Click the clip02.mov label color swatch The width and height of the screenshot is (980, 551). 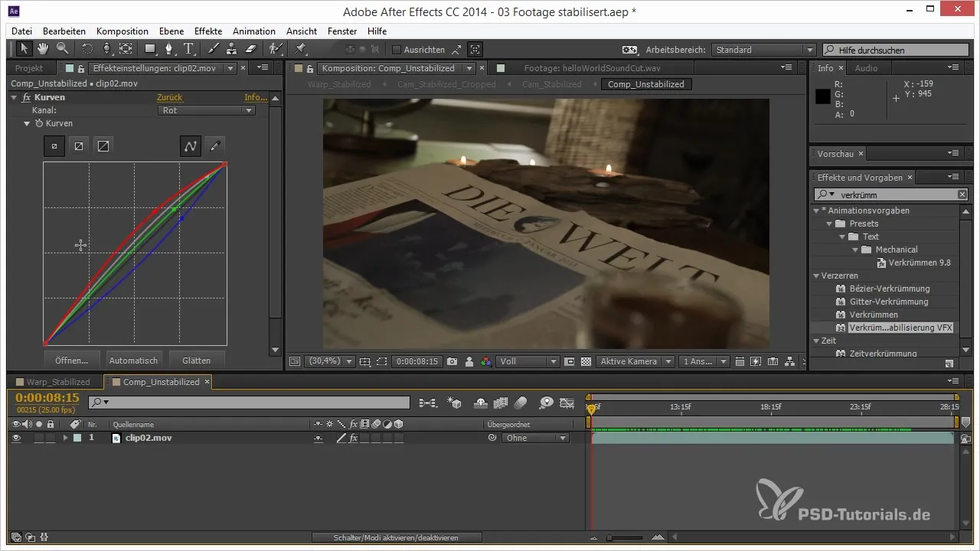pos(77,439)
